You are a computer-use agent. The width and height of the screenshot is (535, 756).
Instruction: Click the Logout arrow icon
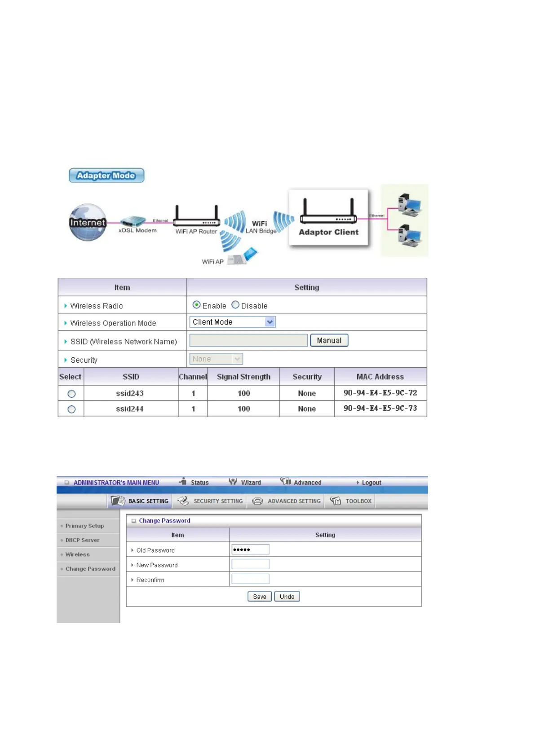click(358, 483)
